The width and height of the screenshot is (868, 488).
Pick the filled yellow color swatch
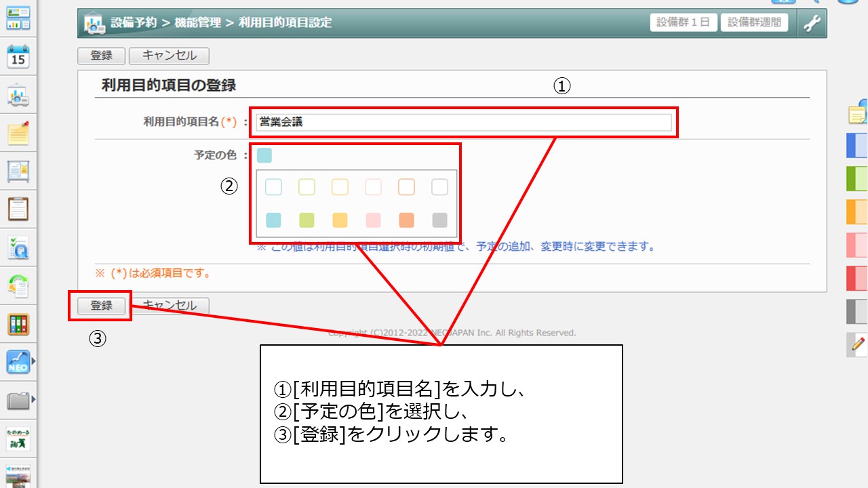[x=340, y=220]
